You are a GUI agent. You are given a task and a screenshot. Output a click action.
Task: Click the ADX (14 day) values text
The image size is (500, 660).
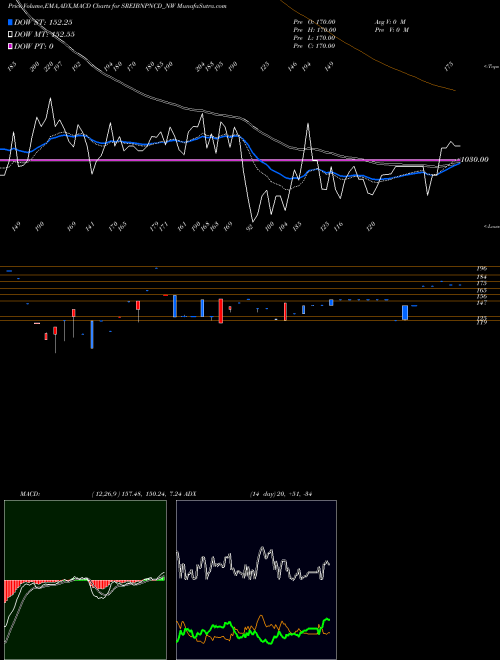(x=280, y=493)
